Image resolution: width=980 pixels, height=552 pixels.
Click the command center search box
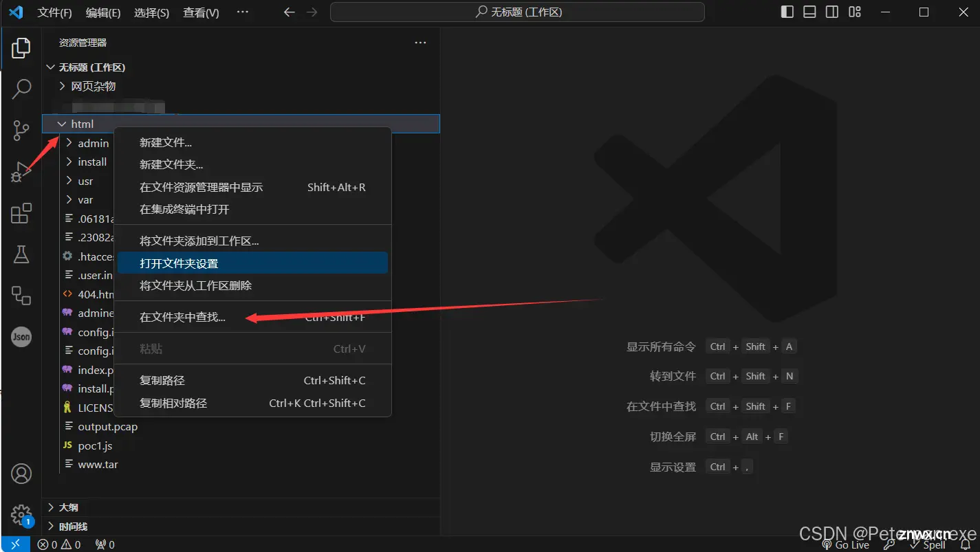pyautogui.click(x=517, y=12)
